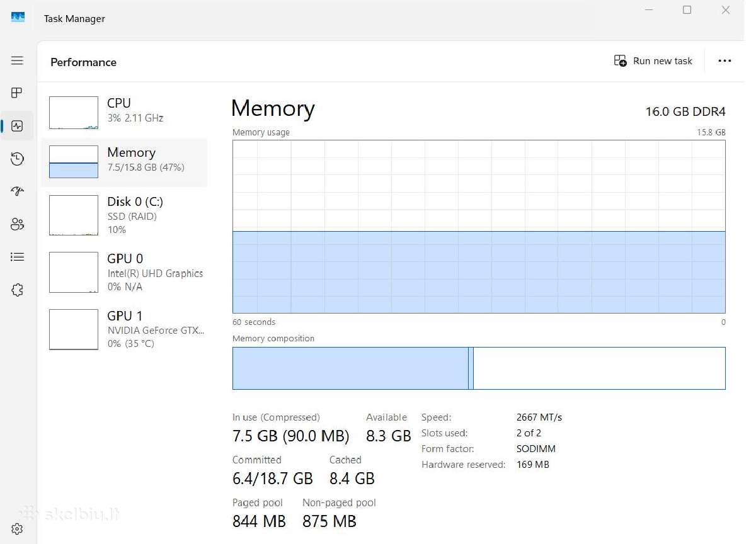The image size is (756, 544).
Task: Click the Paged pool value 844 MB
Action: (259, 521)
